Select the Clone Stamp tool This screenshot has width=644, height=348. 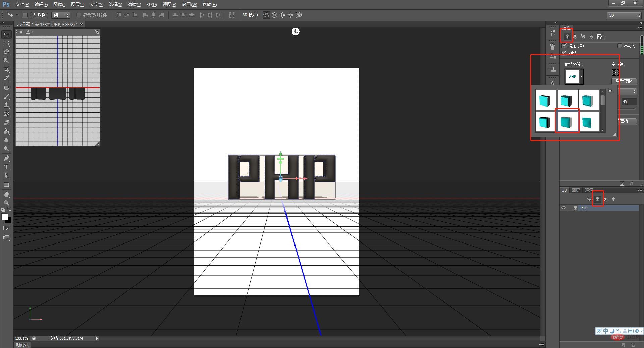[6, 105]
